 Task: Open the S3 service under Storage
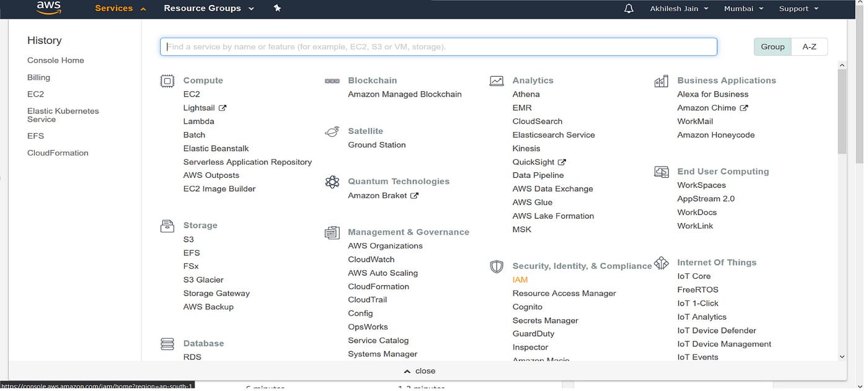click(x=188, y=239)
